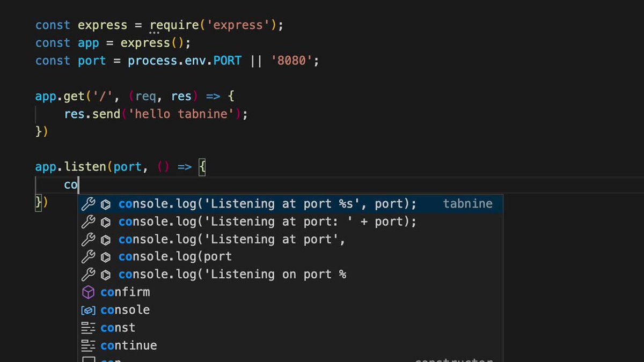
Task: Select the continue keyword completion
Action: tap(128, 345)
